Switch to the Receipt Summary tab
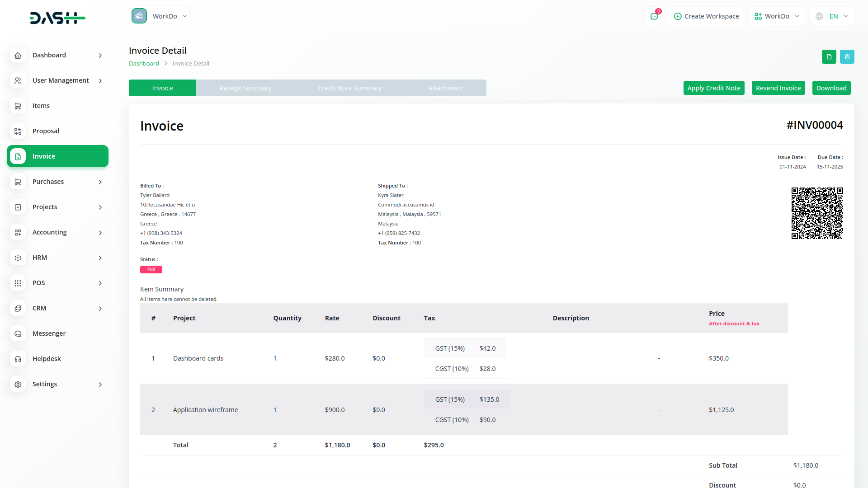The height and width of the screenshot is (488, 868). click(245, 88)
